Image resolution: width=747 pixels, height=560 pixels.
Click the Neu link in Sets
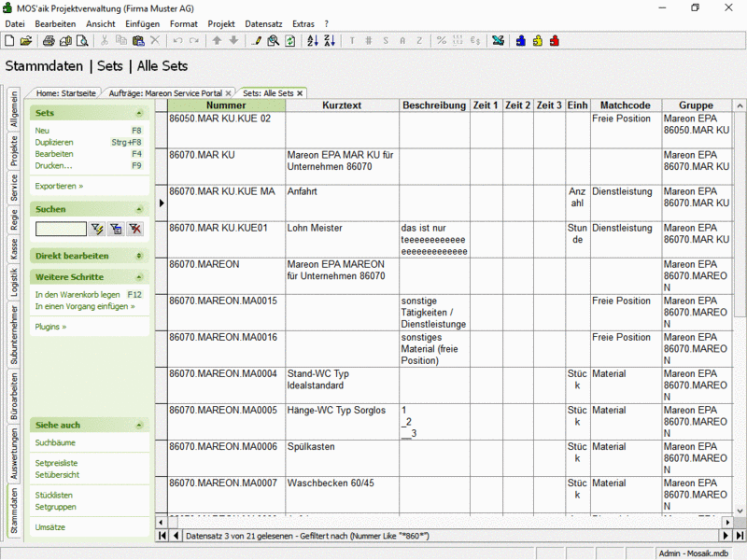[x=42, y=131]
